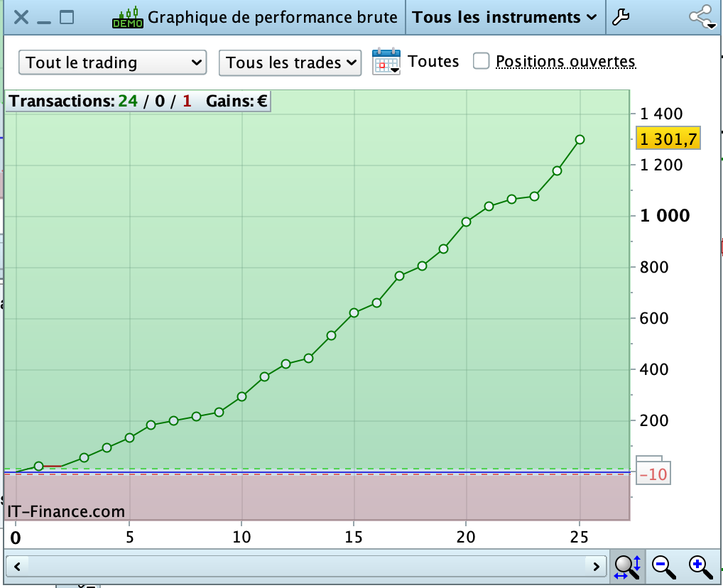Click the auto-fit zoom magnifier icon
The height and width of the screenshot is (588, 723).
coord(628,567)
